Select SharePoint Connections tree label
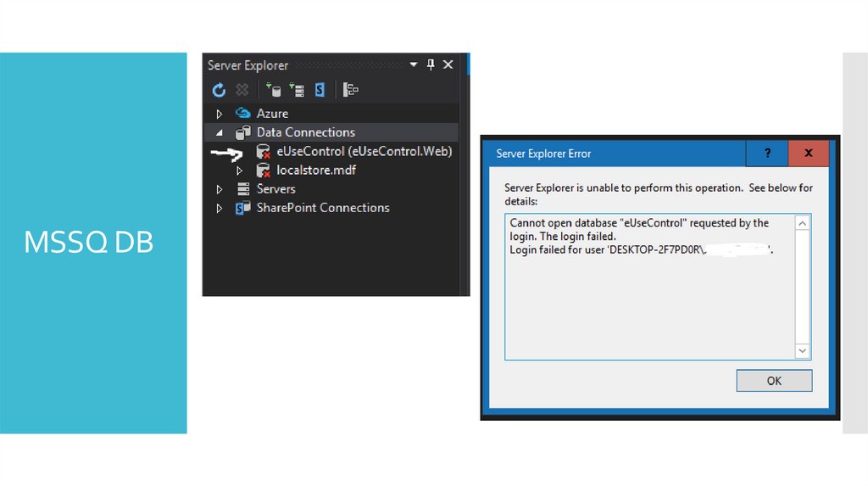 click(323, 208)
